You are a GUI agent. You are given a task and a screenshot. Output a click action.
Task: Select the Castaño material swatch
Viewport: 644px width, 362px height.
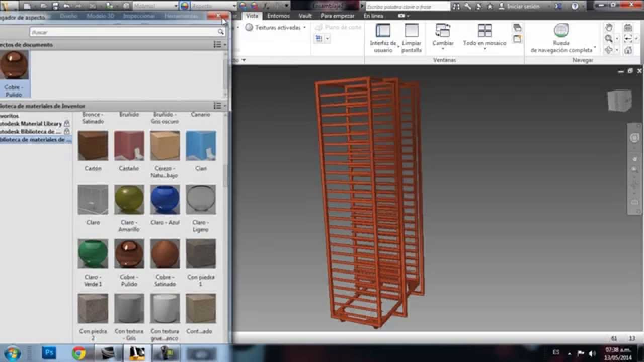point(129,146)
